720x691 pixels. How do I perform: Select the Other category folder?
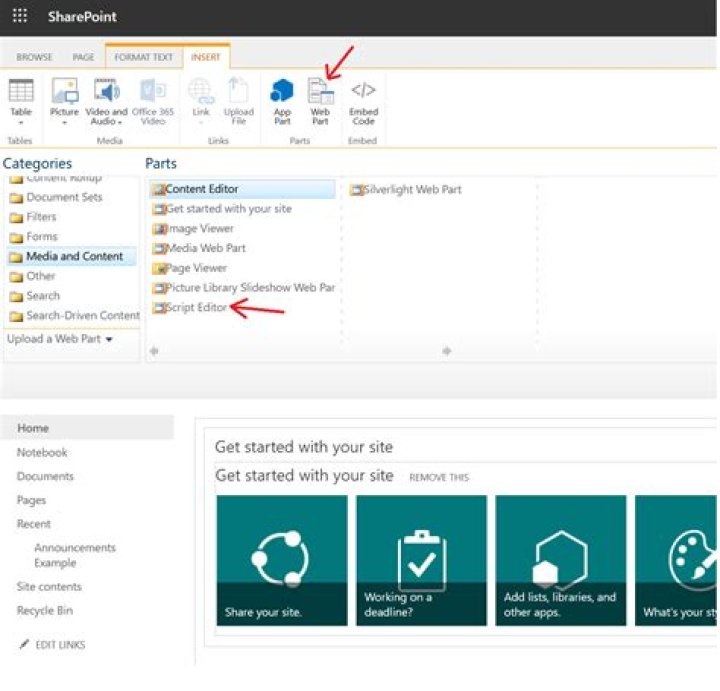pos(32,276)
